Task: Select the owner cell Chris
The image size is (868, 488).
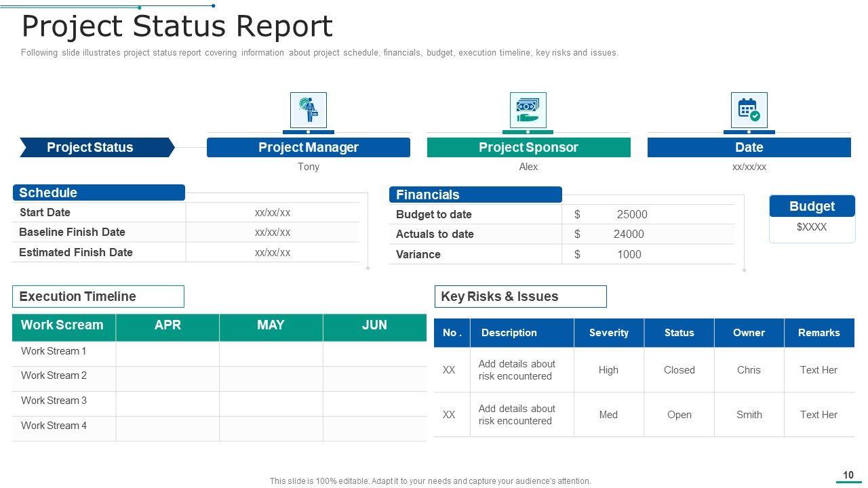Action: (749, 370)
